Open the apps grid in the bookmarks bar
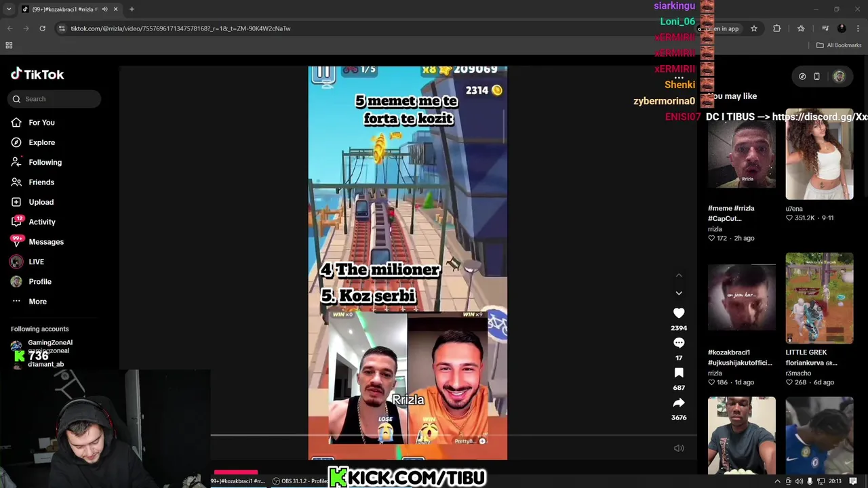The width and height of the screenshot is (868, 488). 9,45
